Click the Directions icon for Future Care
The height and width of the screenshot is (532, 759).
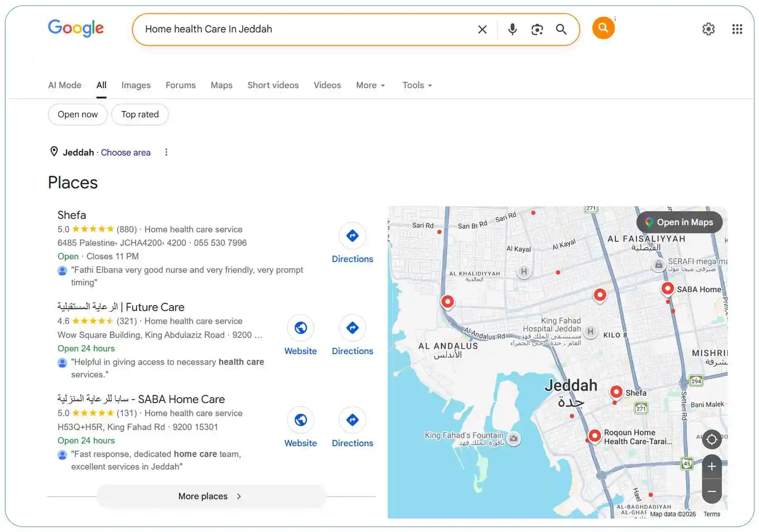point(352,328)
